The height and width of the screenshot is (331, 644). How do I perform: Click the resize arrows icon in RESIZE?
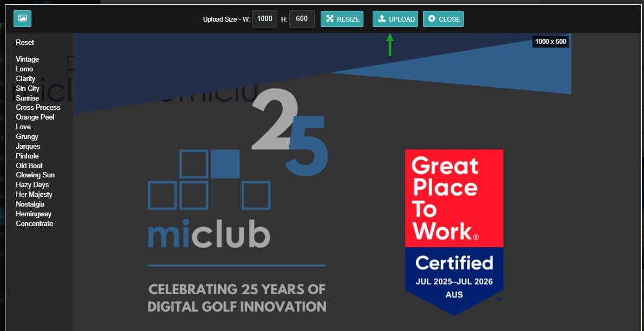pyautogui.click(x=330, y=19)
